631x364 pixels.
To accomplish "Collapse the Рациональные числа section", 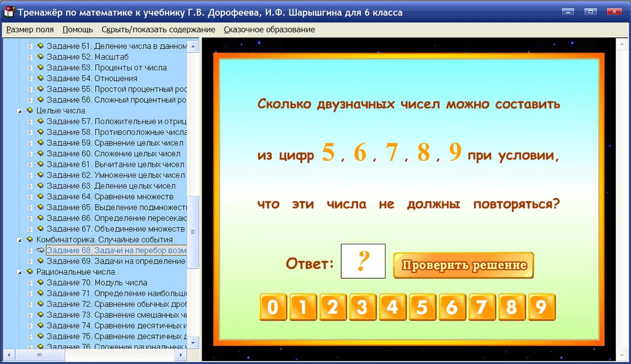I will pos(19,272).
